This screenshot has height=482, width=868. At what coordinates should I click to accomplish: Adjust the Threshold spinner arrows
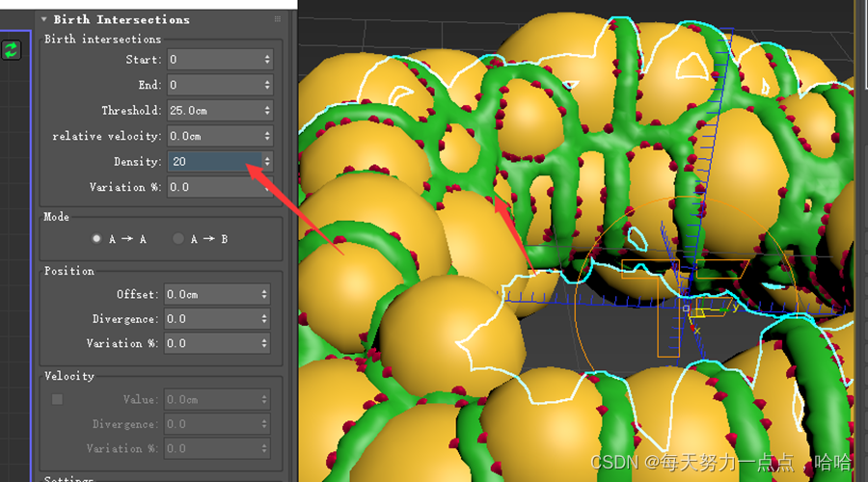click(267, 110)
